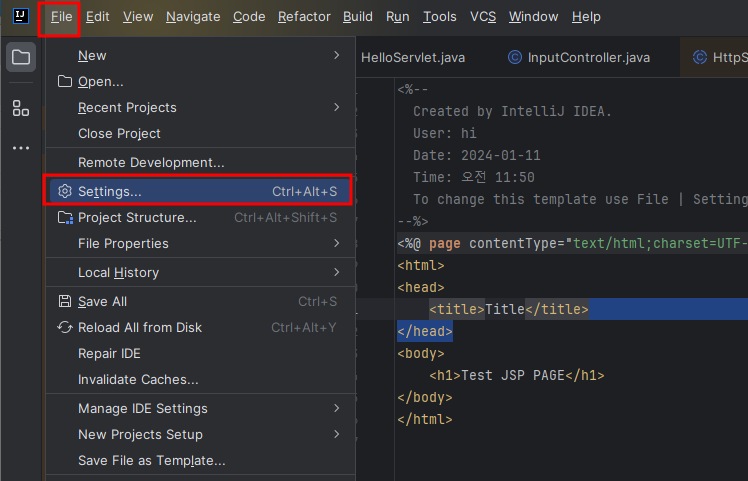This screenshot has height=481, width=748.
Task: Select Invalidate Caches... entry
Action: pos(200,380)
